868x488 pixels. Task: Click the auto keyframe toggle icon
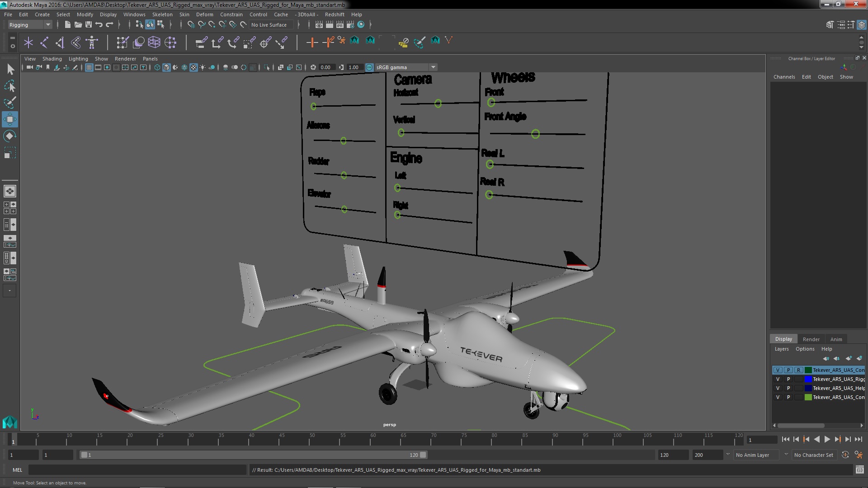coord(844,455)
